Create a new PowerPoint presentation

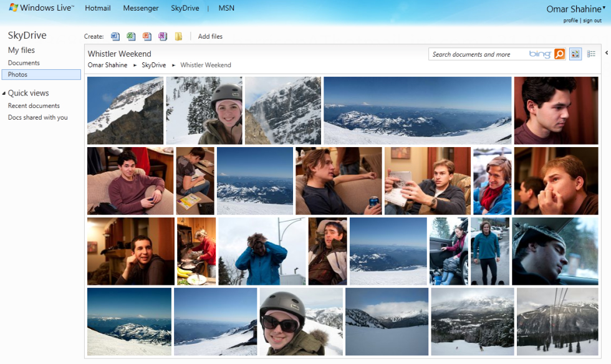pyautogui.click(x=147, y=36)
